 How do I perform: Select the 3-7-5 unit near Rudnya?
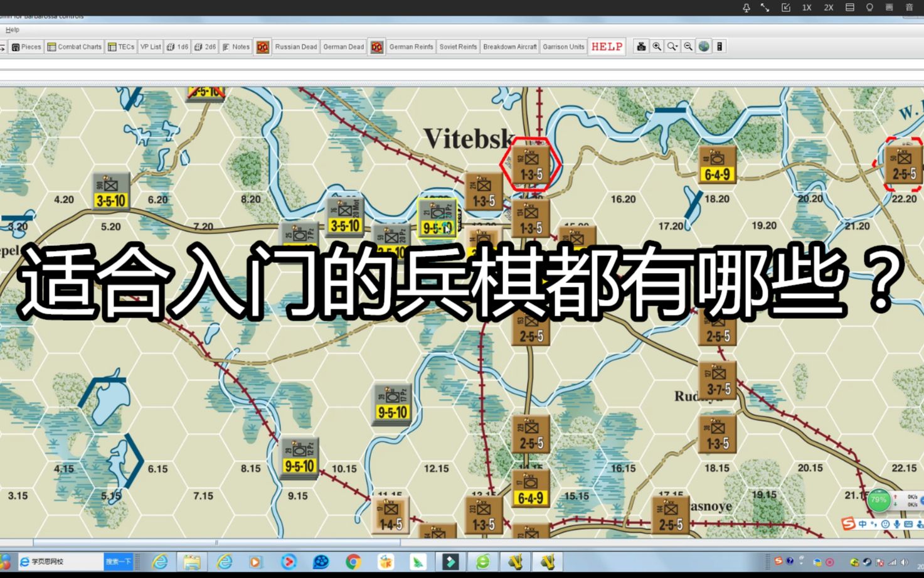click(x=718, y=380)
